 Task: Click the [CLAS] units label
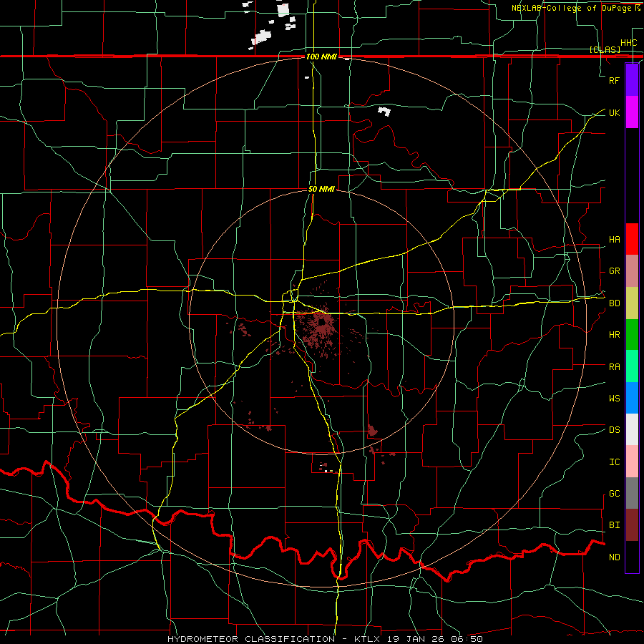point(605,49)
